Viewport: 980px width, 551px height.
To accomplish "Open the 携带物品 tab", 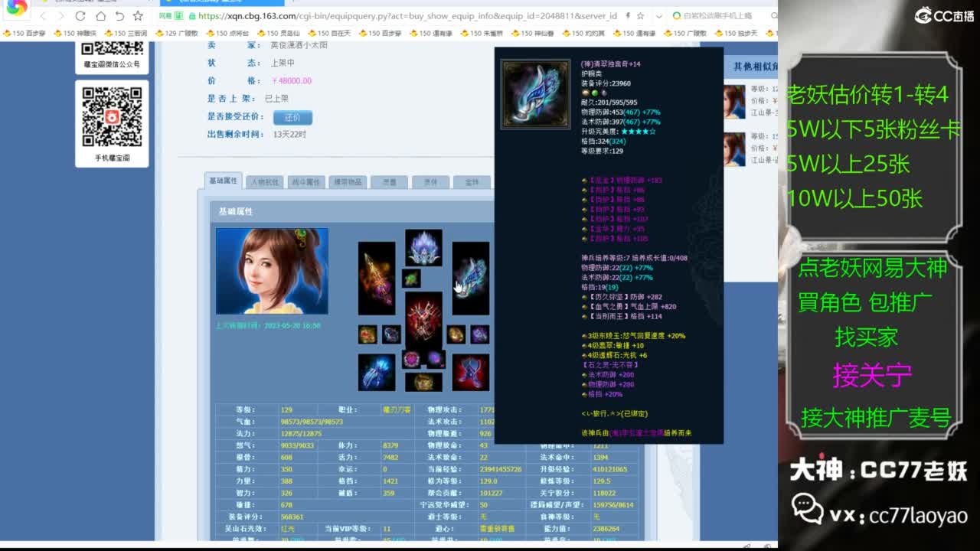I will pos(348,182).
